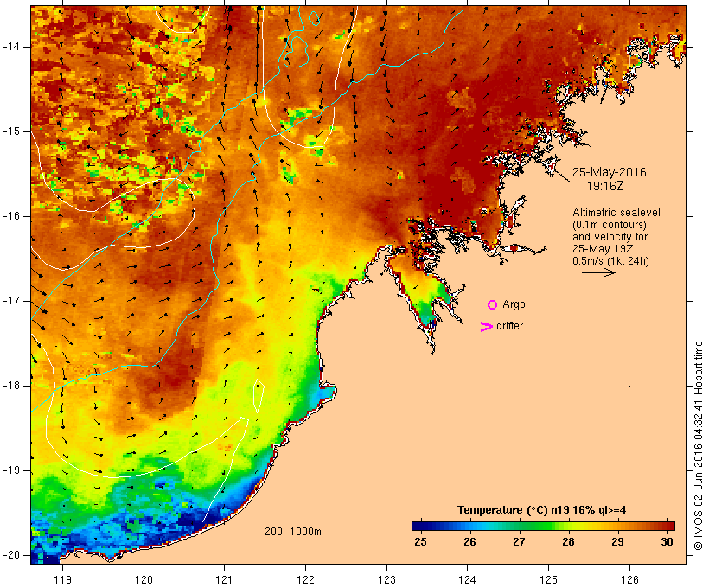The image size is (709, 588).
Task: Click the '(0.1m contours)' text line
Action: (610, 225)
